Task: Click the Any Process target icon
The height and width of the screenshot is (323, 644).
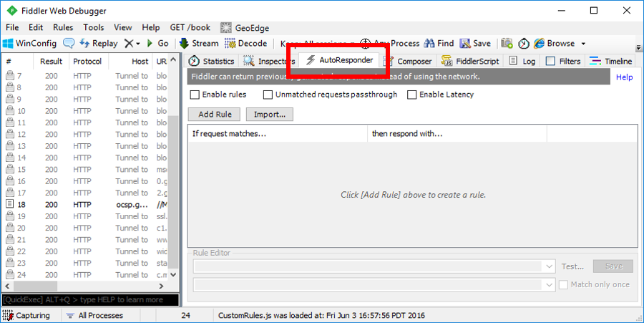Action: (x=365, y=43)
